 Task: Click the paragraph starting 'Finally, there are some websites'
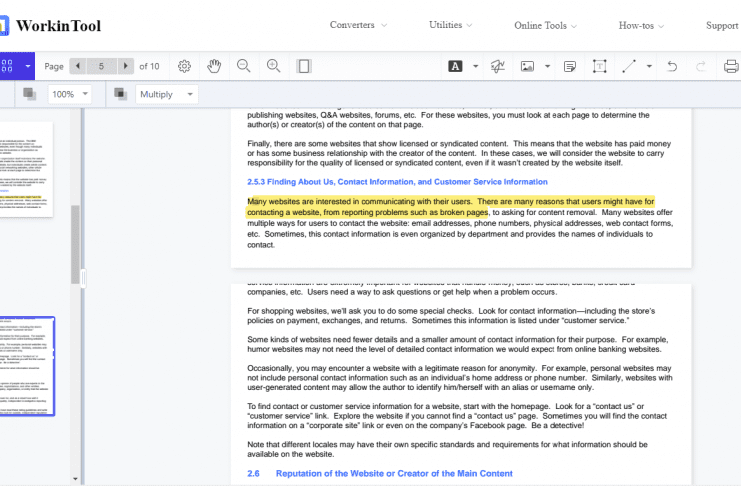pos(459,153)
